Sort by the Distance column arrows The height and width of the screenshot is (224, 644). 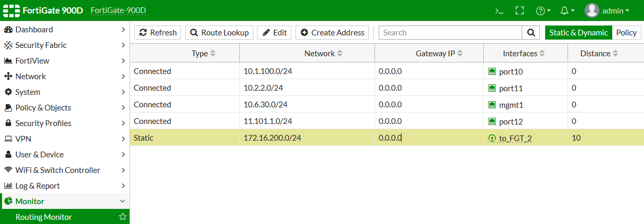pyautogui.click(x=615, y=54)
